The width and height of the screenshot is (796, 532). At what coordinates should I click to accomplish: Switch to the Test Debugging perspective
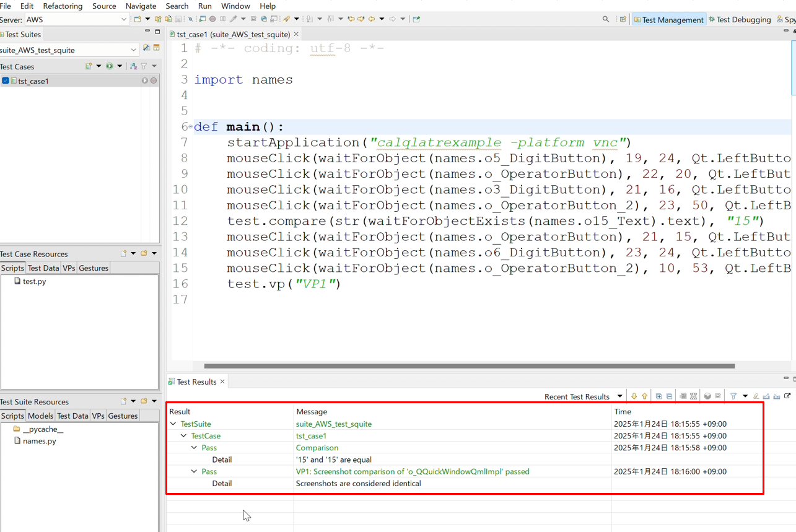coord(740,20)
